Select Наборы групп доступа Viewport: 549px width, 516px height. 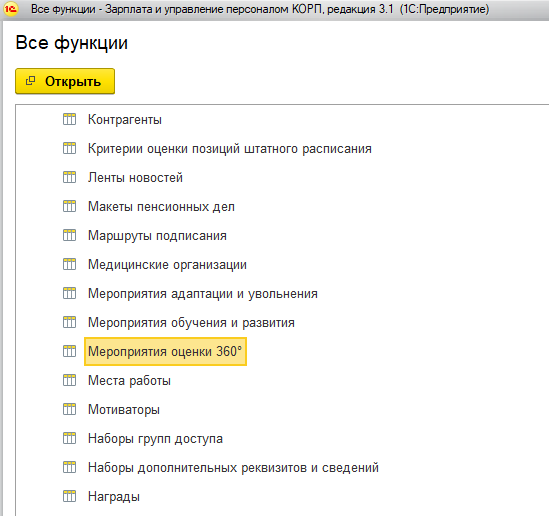155,439
